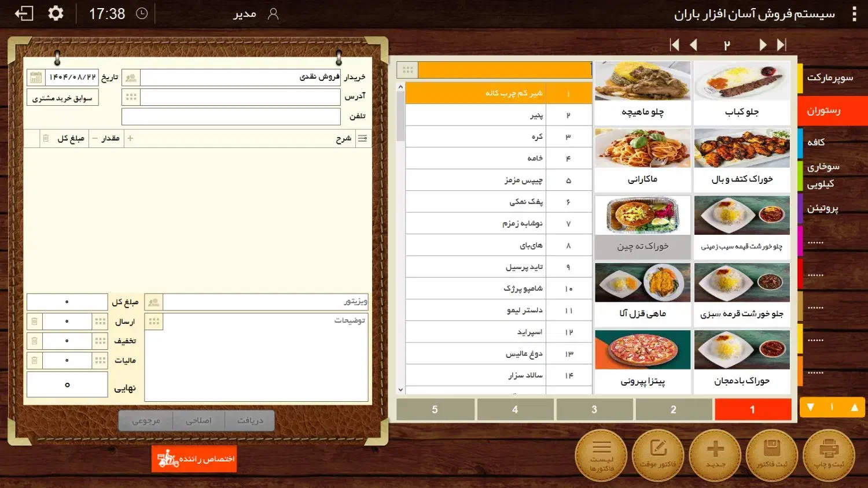
Task: Click the trash icon beside discount field
Action: point(35,341)
